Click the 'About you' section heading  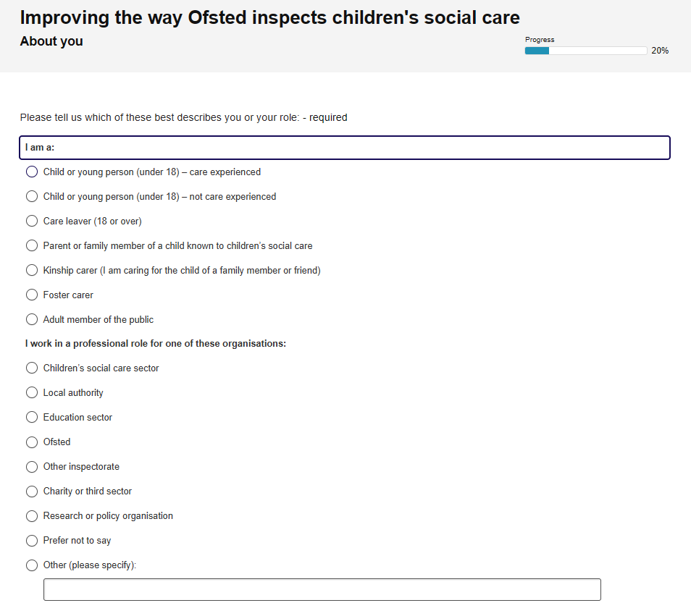click(x=51, y=41)
